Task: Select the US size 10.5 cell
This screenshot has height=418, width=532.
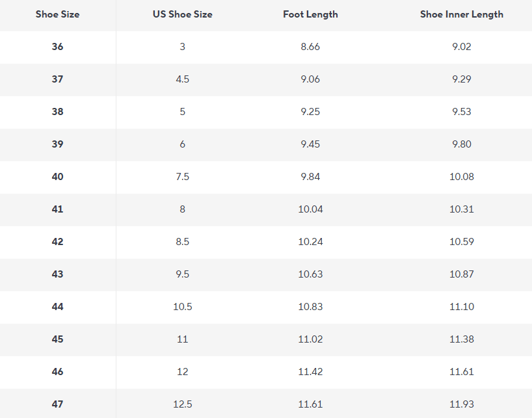Action: tap(183, 307)
